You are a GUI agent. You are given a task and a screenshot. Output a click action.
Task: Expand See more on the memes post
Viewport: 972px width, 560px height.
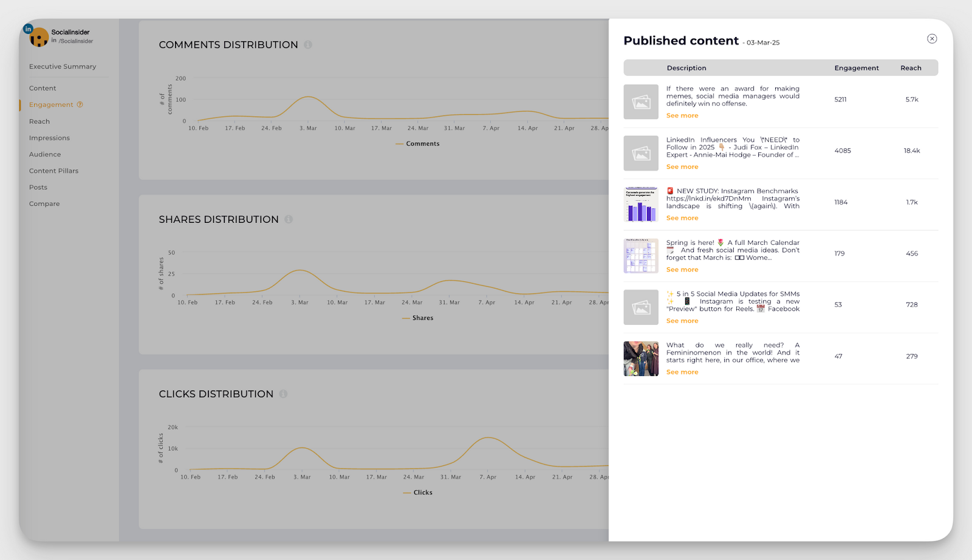(682, 115)
